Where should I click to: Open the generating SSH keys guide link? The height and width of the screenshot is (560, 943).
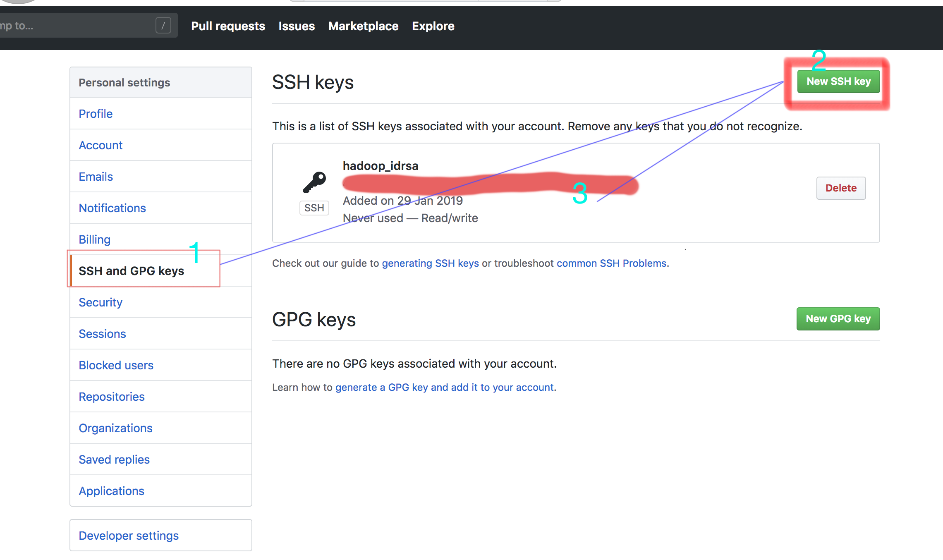430,263
